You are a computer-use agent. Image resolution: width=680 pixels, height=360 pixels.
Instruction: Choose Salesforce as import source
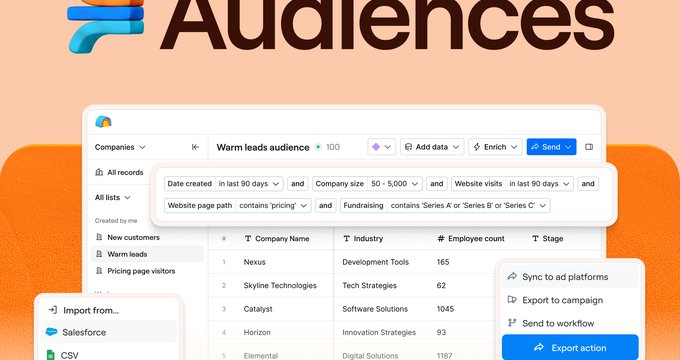[109, 332]
